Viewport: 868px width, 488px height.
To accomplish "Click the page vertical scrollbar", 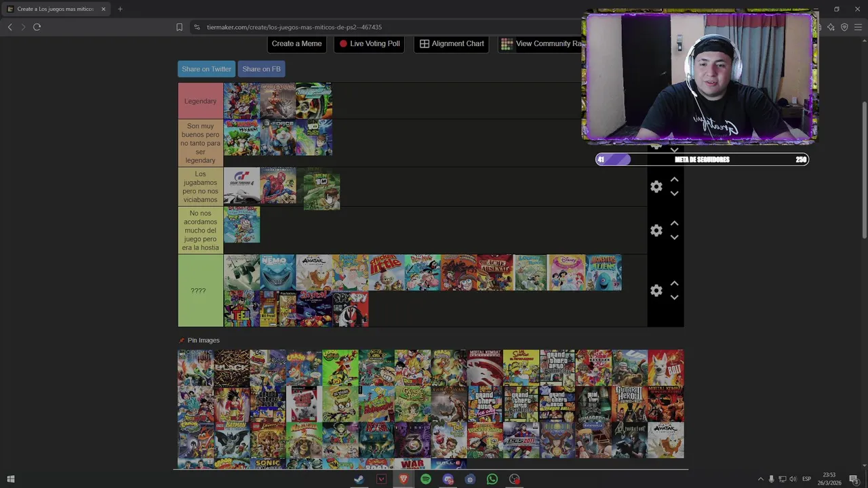I will 864,169.
